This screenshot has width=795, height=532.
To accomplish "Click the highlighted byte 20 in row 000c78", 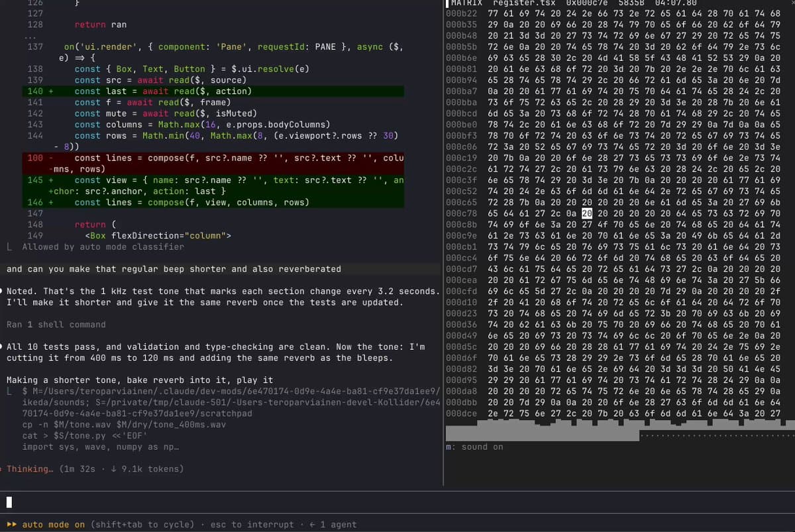I will tap(587, 213).
